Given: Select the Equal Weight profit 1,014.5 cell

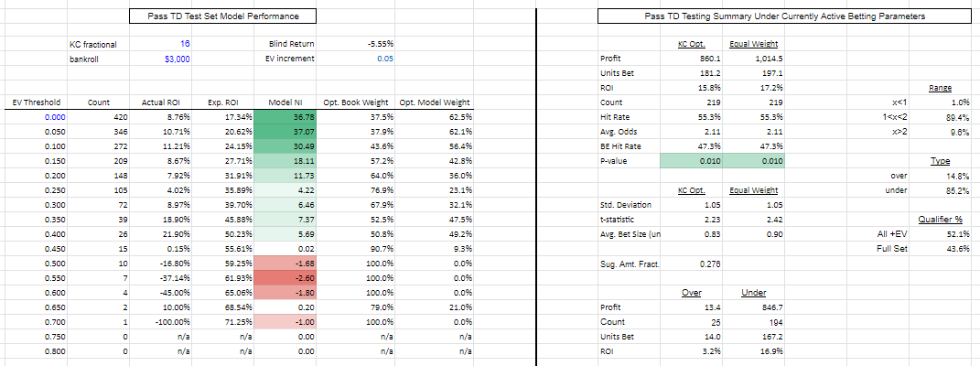Looking at the screenshot, I should pyautogui.click(x=755, y=58).
